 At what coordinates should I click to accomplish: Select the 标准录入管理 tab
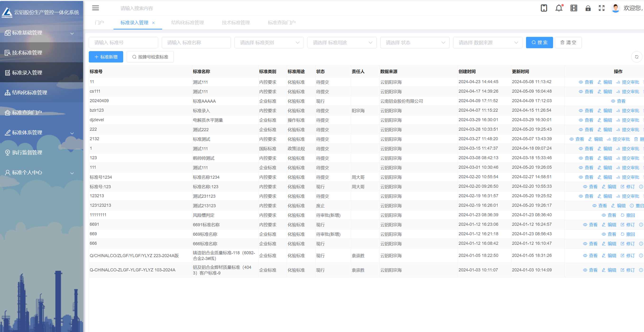point(134,23)
